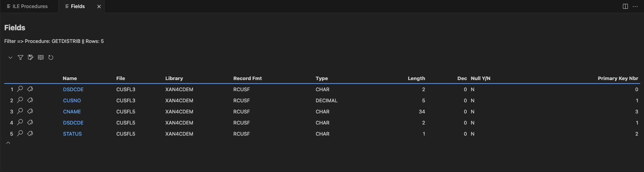
Task: Click the save-with-pencil icon in toolbar
Action: point(31,57)
